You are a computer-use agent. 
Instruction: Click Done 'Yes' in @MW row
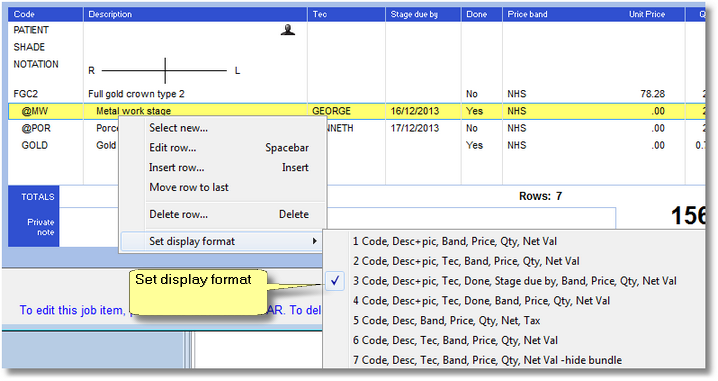pyautogui.click(x=474, y=111)
